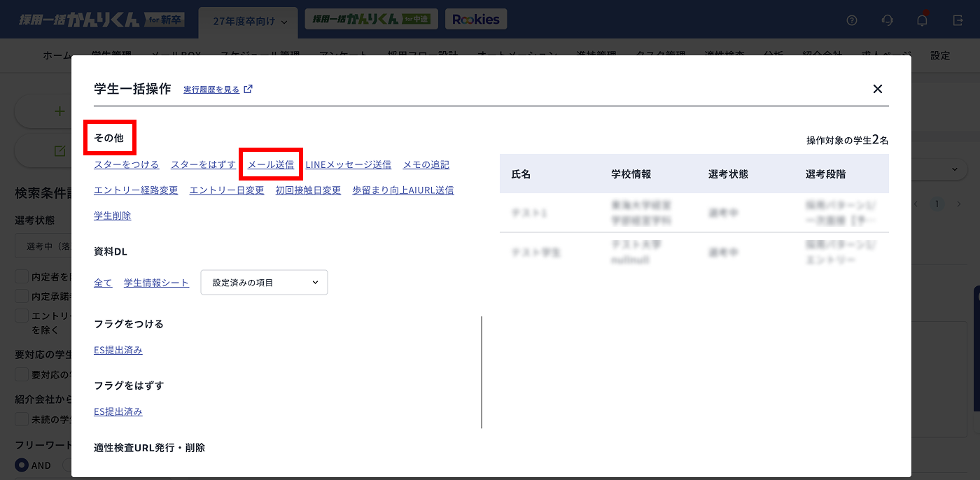Screen dimensions: 980x480
Task: Open 実行履歴を見る link
Action: [x=211, y=90]
